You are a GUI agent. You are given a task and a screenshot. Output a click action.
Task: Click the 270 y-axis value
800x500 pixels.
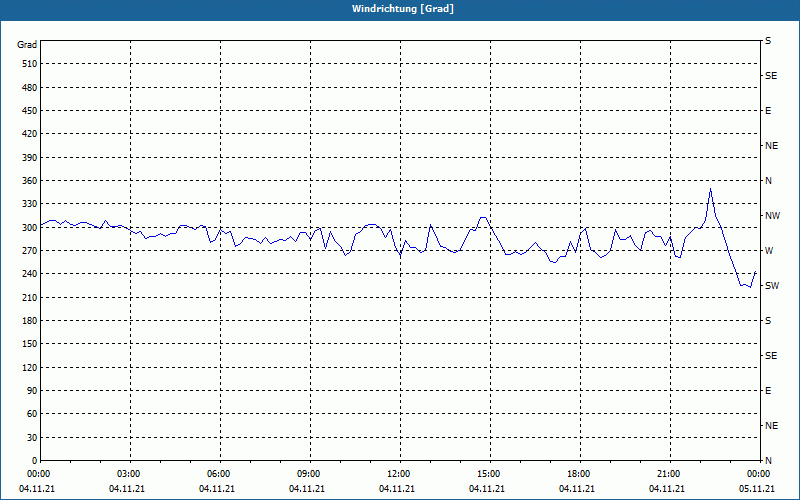point(30,251)
